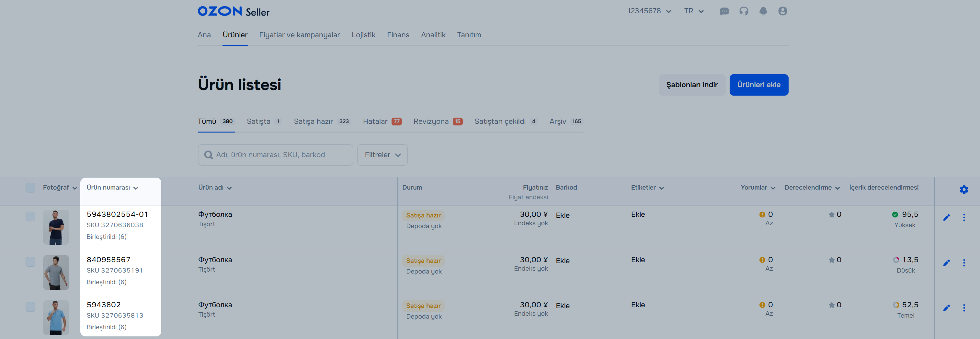980x339 pixels.
Task: Check the box for product 5943802554-01
Action: [x=30, y=216]
